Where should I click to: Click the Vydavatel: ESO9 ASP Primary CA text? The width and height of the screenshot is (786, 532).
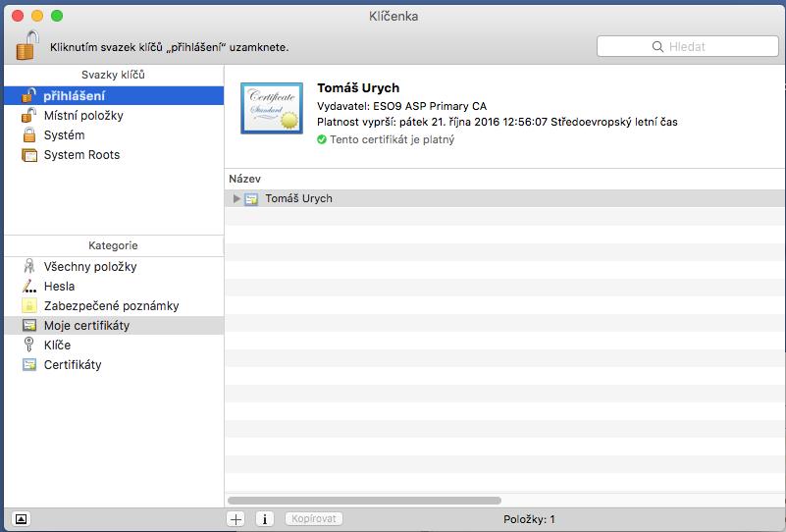pyautogui.click(x=401, y=106)
